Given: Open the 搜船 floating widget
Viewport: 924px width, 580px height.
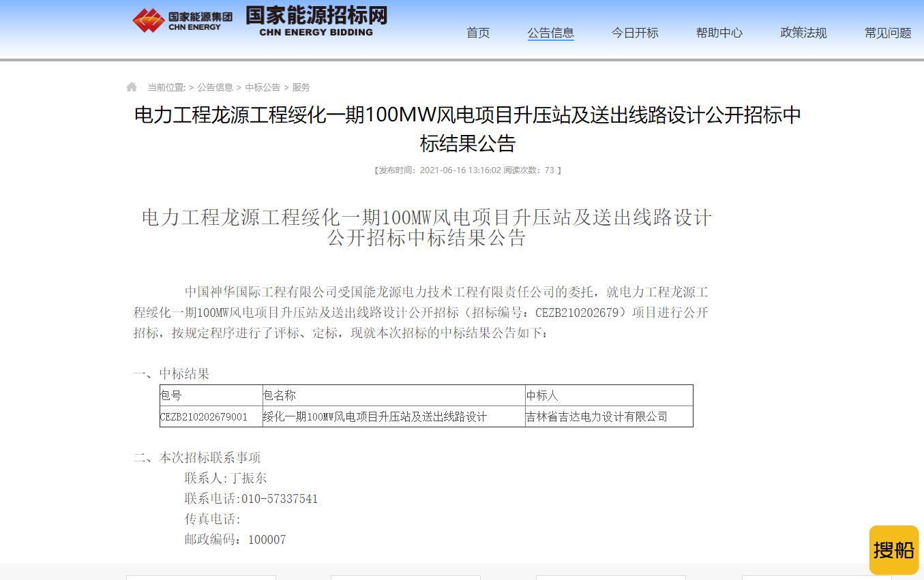Looking at the screenshot, I should pyautogui.click(x=894, y=550).
